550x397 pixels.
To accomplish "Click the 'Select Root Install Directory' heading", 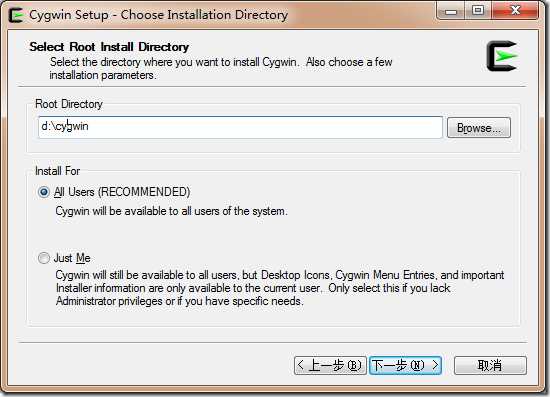I will (109, 47).
